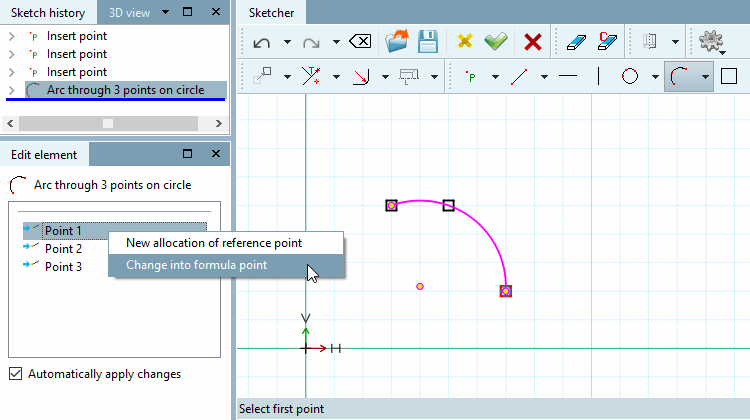
Task: Open the trim tool dropdown arrow
Action: pos(336,77)
